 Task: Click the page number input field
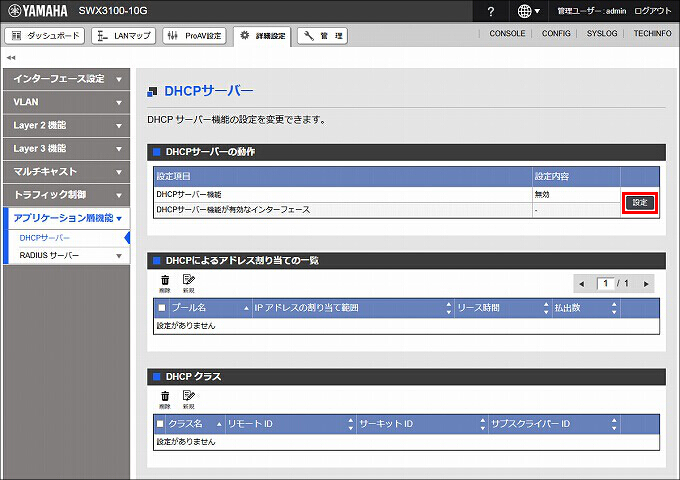[x=605, y=284]
